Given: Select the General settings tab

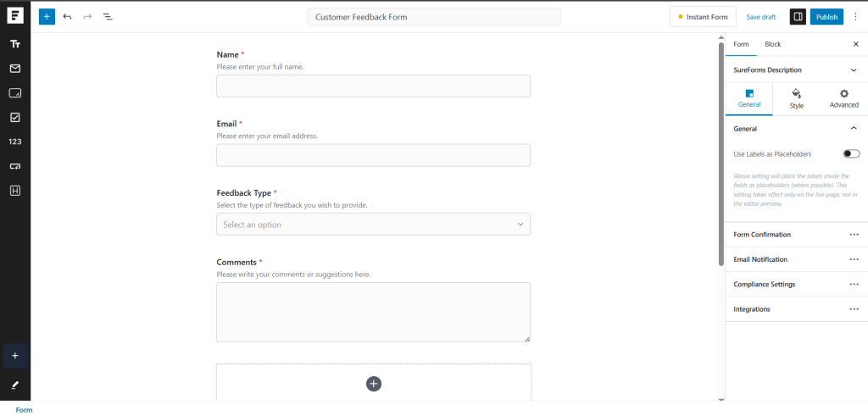Looking at the screenshot, I should 749,99.
